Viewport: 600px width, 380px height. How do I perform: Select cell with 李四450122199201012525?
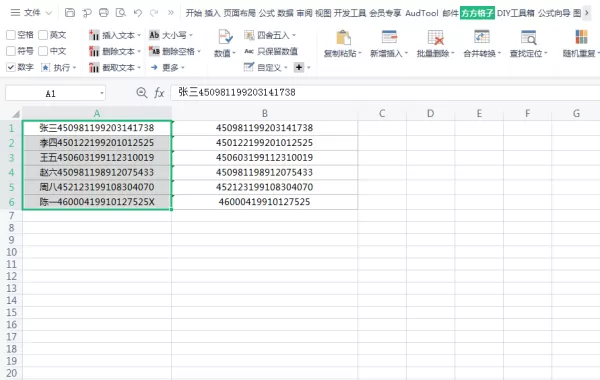97,143
